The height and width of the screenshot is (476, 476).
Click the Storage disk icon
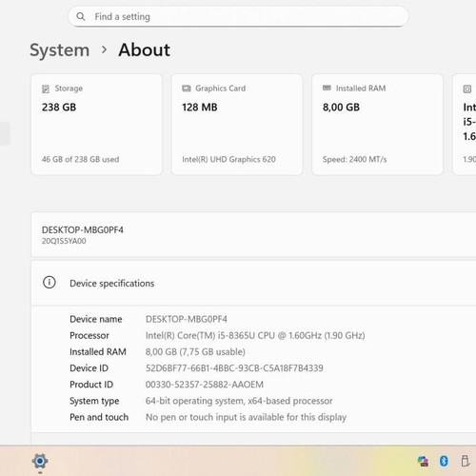point(46,89)
